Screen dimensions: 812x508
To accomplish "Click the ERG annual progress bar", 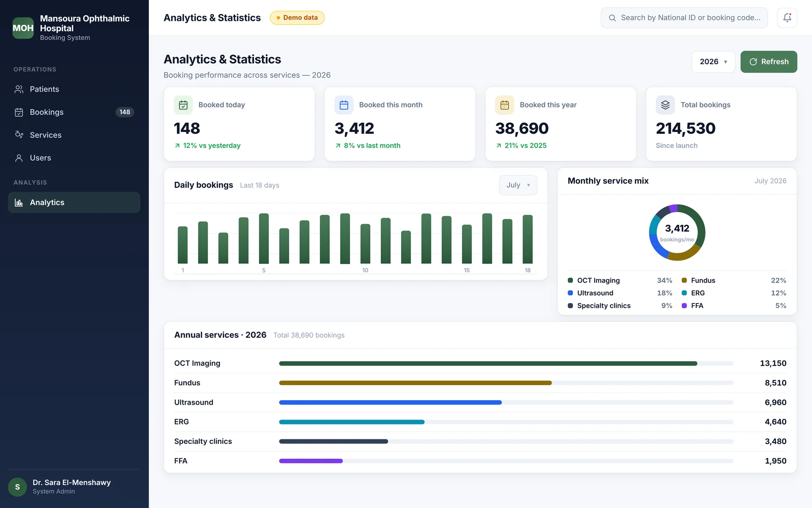I will (x=506, y=422).
